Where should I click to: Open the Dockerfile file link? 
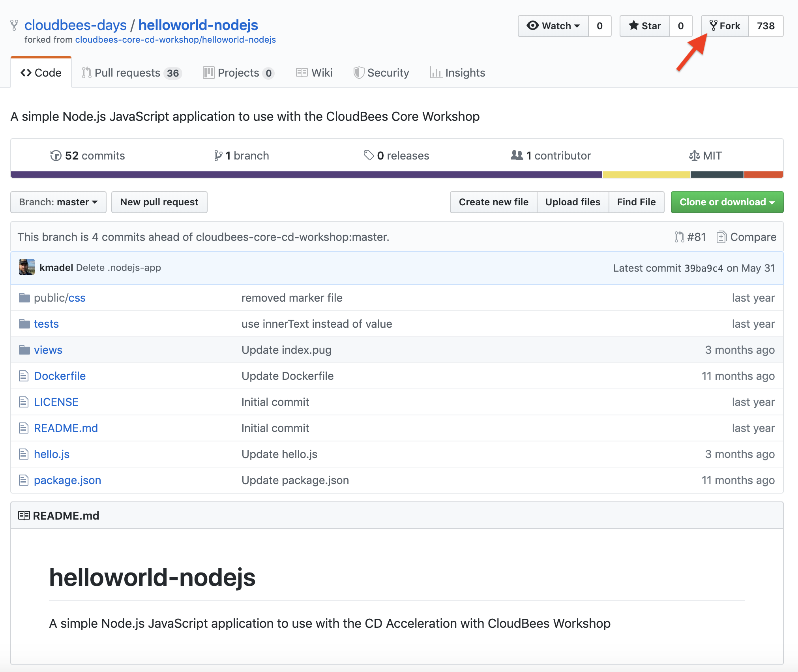coord(60,376)
